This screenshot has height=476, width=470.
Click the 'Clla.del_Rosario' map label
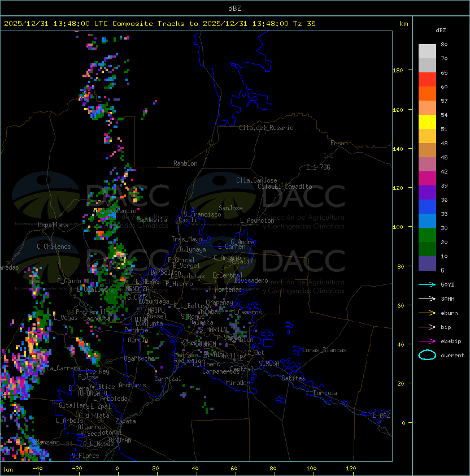266,128
